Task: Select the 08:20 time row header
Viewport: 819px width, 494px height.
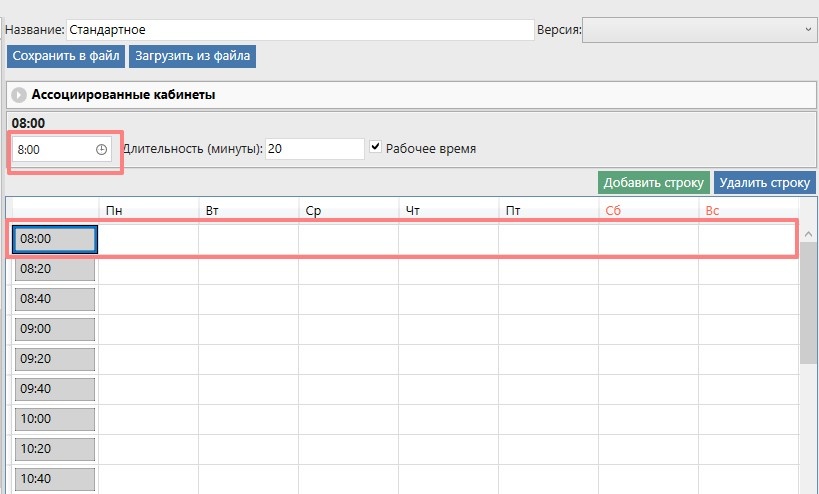Action: coord(55,269)
